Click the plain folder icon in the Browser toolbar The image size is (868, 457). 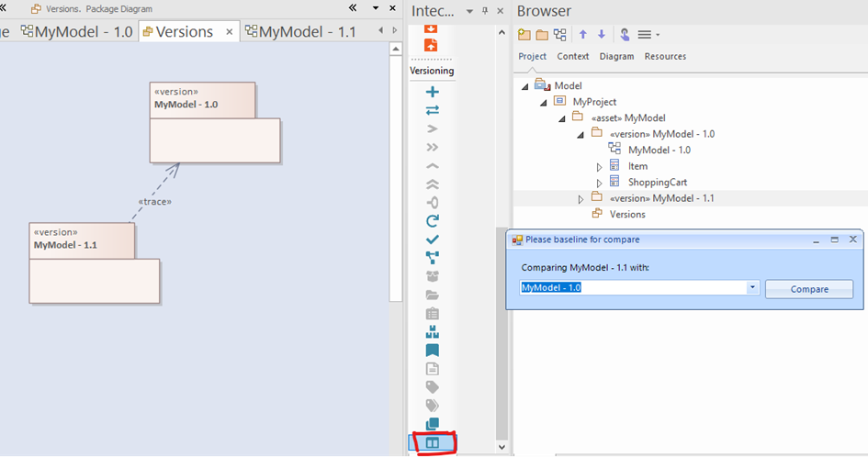click(542, 35)
